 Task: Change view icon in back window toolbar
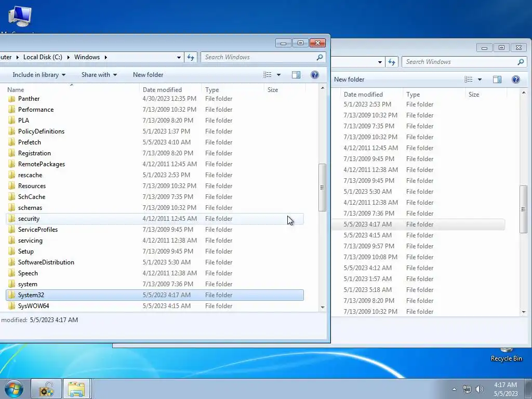tap(469, 79)
